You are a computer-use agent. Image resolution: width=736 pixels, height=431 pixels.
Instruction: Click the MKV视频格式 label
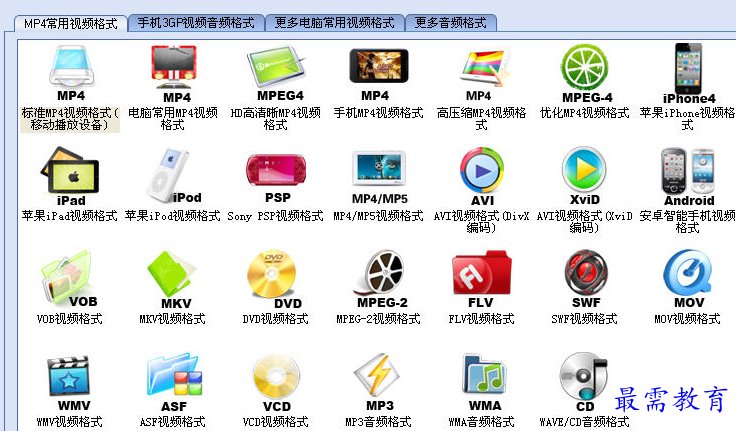(172, 319)
